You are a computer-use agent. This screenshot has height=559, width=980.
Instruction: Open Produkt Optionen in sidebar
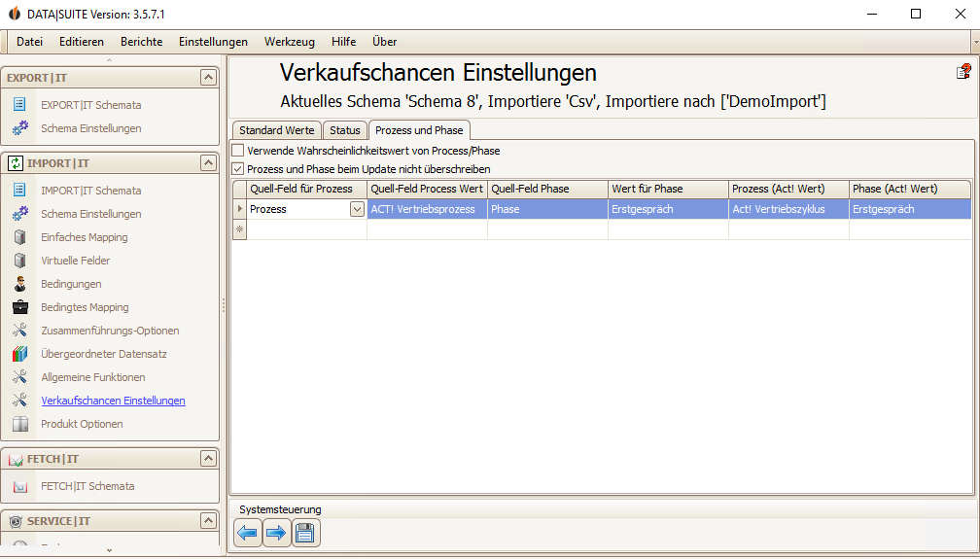82,424
